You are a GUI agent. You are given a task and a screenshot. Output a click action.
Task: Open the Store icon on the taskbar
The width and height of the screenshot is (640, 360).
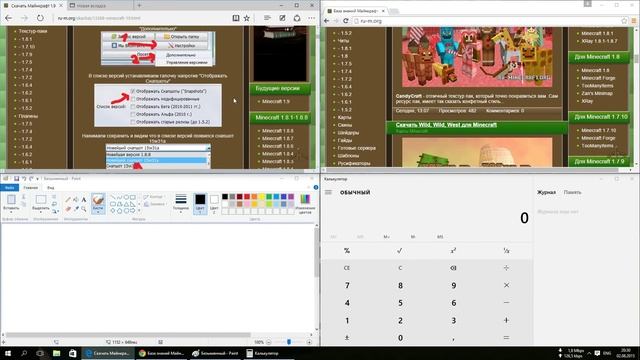tap(72, 353)
